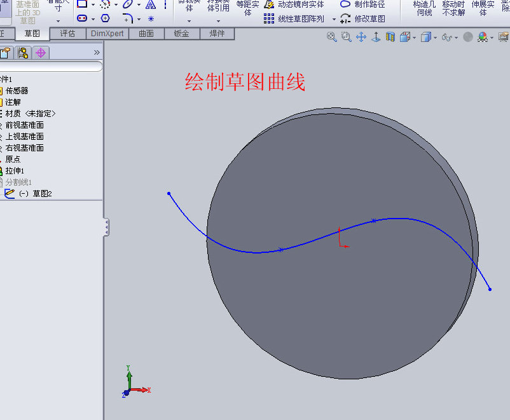
Task: Open the fillet tool dropdown arrow
Action: coord(139,19)
